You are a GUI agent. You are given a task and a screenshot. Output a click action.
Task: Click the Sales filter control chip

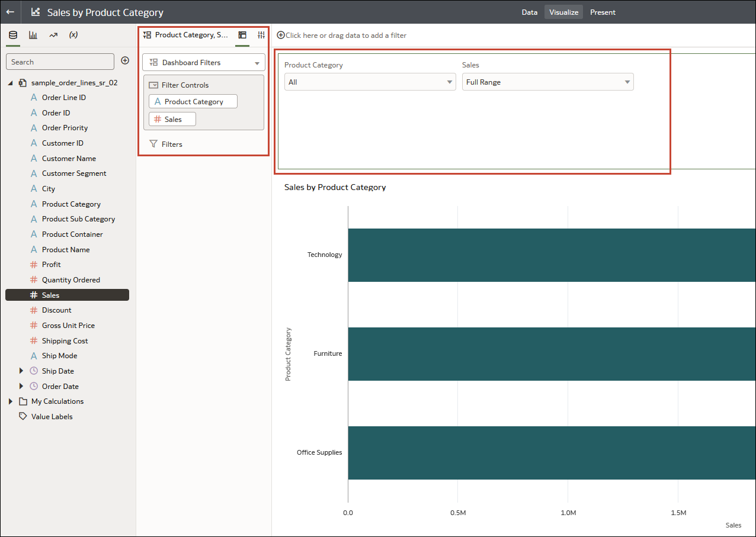click(172, 119)
